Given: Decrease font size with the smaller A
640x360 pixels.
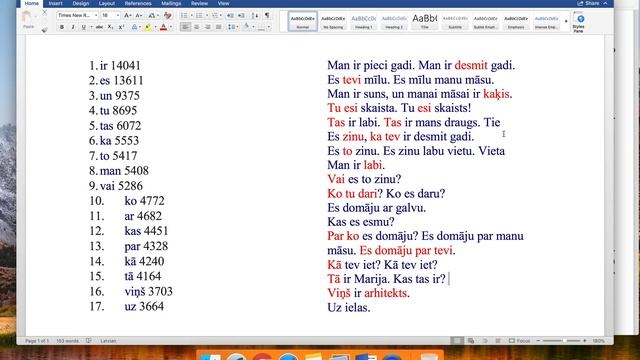Looking at the screenshot, I should point(139,16).
